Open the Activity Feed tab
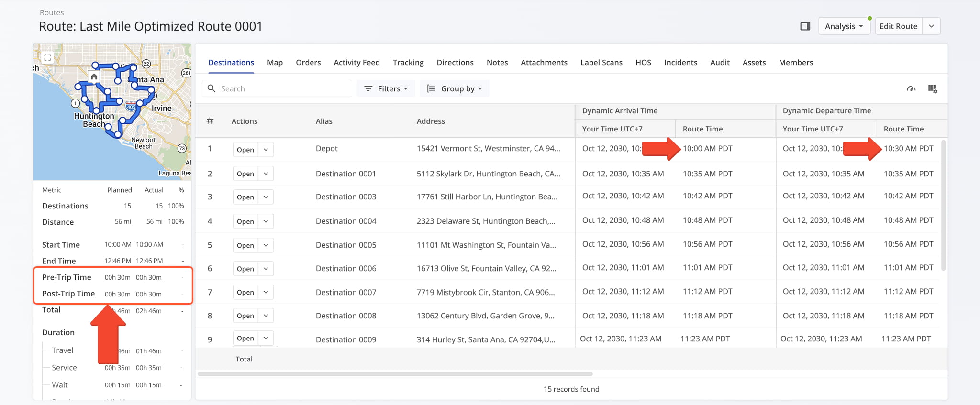The height and width of the screenshot is (405, 980). [356, 63]
